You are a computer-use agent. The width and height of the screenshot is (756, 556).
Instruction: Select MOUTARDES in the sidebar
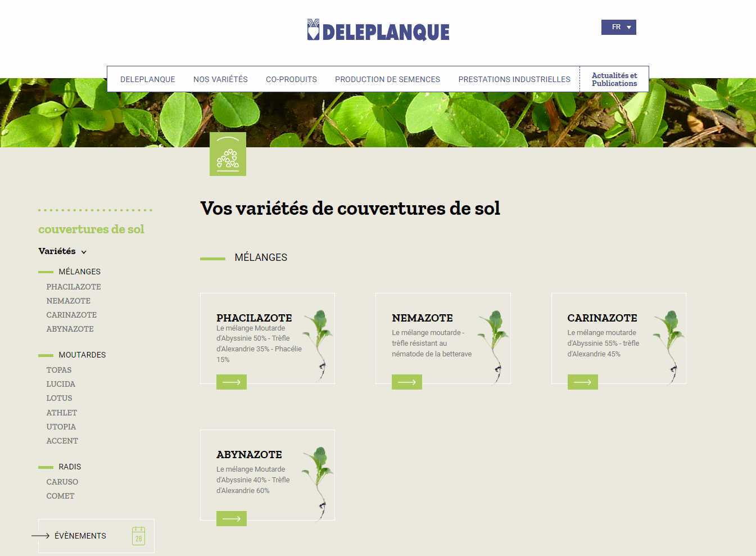[x=82, y=355]
